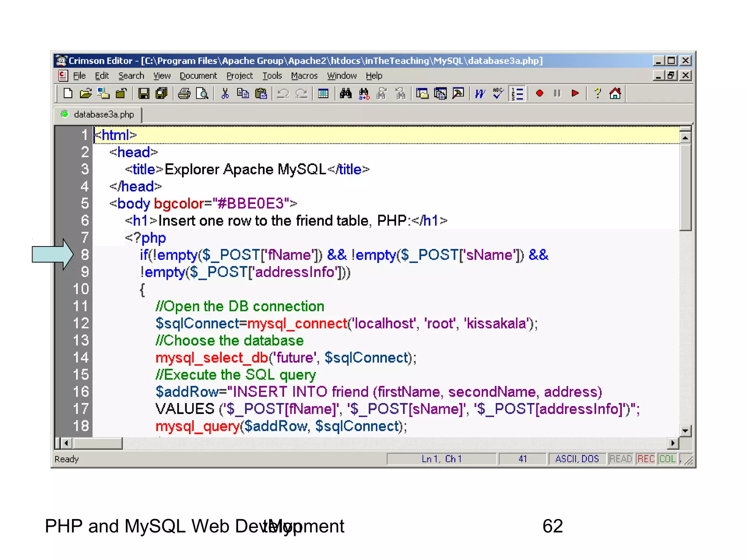Open Find with the black binoculars icon

(x=346, y=94)
